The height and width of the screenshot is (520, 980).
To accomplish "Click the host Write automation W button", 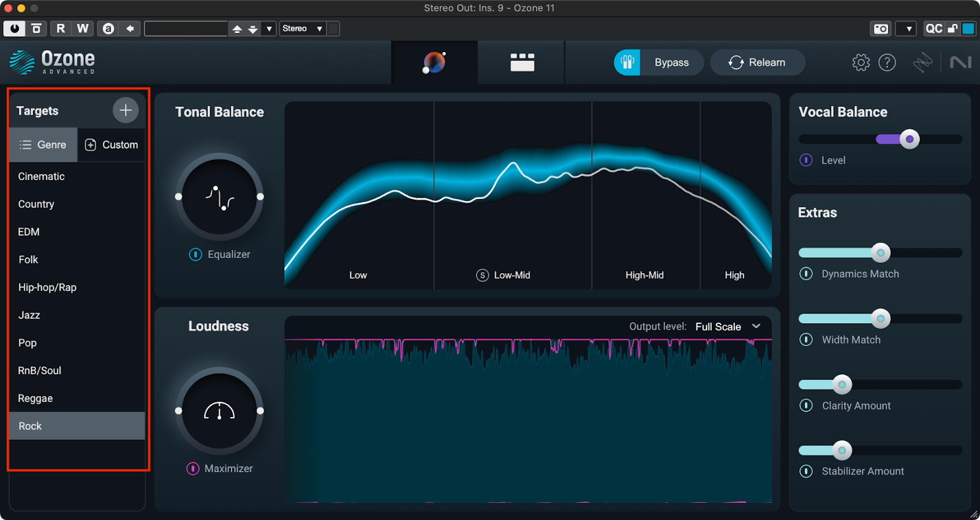I will coord(83,28).
